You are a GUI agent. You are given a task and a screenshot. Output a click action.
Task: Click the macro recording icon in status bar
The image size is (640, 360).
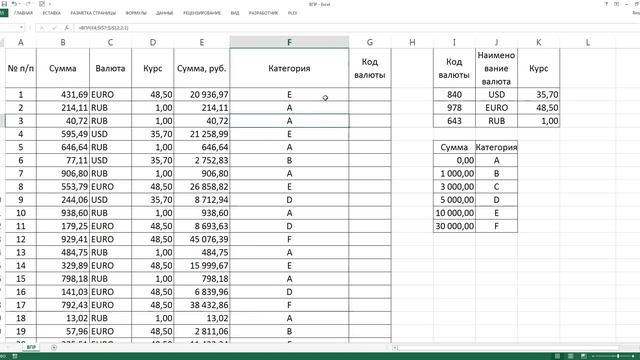click(15, 356)
